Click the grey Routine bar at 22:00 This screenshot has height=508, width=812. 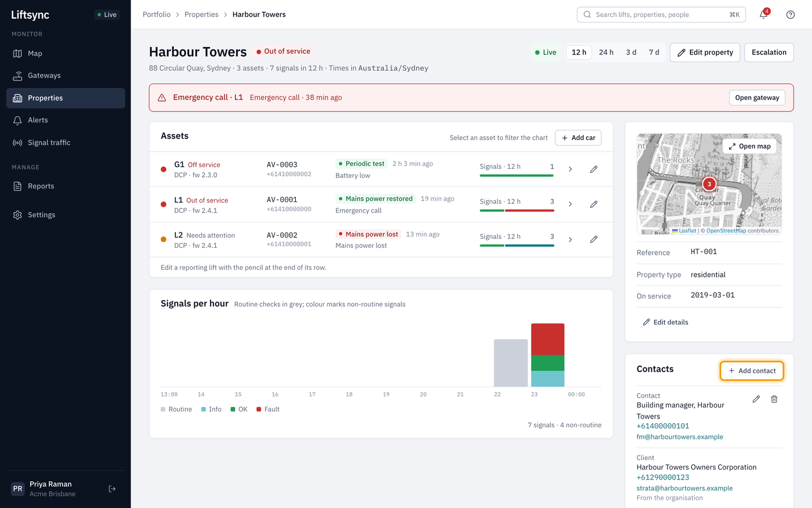510,363
